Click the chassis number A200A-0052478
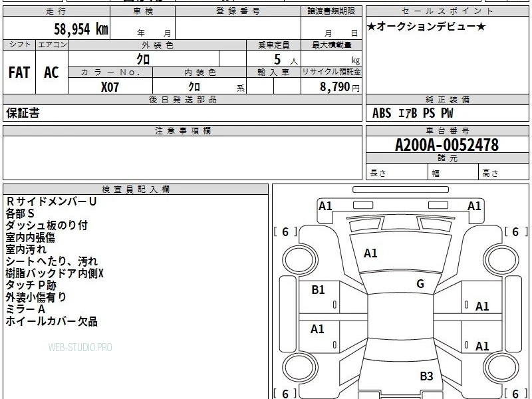 447,145
